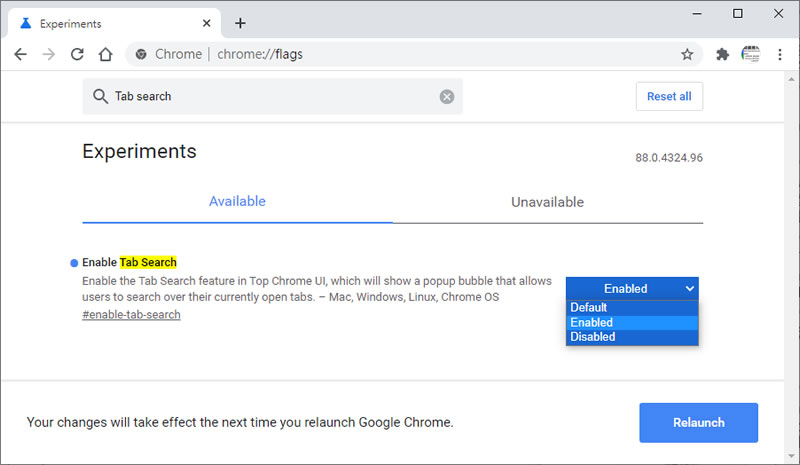Screen dimensions: 800x465
Task: Click the Tab Search feature description text
Action: (x=317, y=289)
